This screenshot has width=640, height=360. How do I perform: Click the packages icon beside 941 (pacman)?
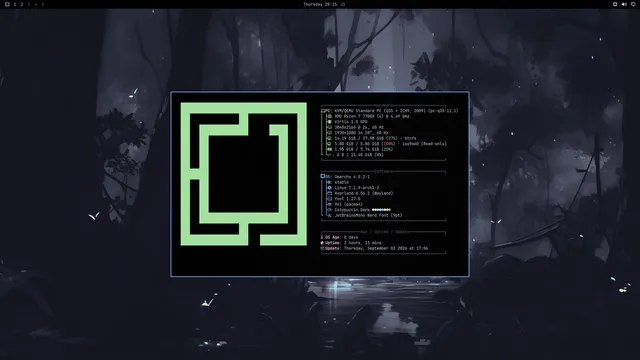[329, 204]
